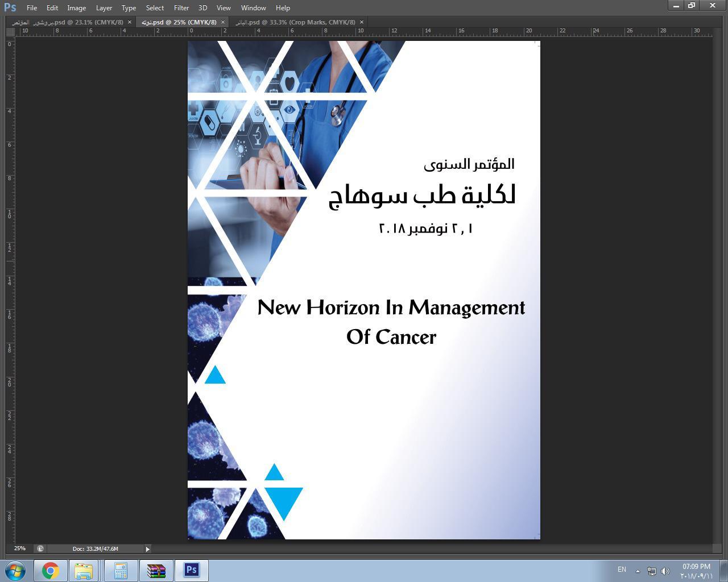Open WinRAR from the taskbar

156,570
